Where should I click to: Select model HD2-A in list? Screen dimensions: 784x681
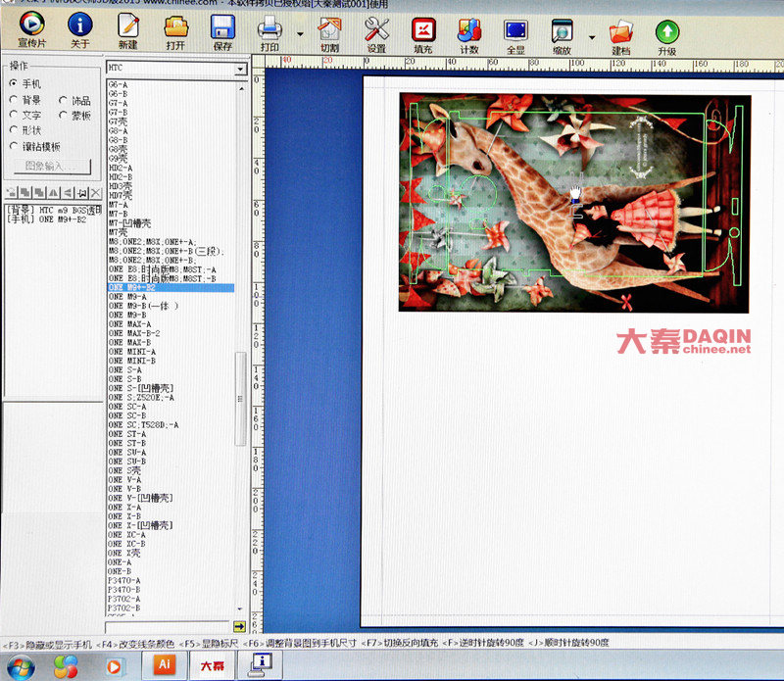point(121,168)
